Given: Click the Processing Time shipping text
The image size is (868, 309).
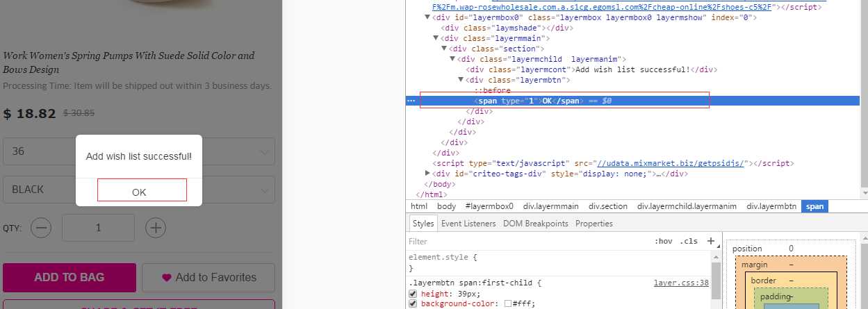Looking at the screenshot, I should pyautogui.click(x=138, y=86).
